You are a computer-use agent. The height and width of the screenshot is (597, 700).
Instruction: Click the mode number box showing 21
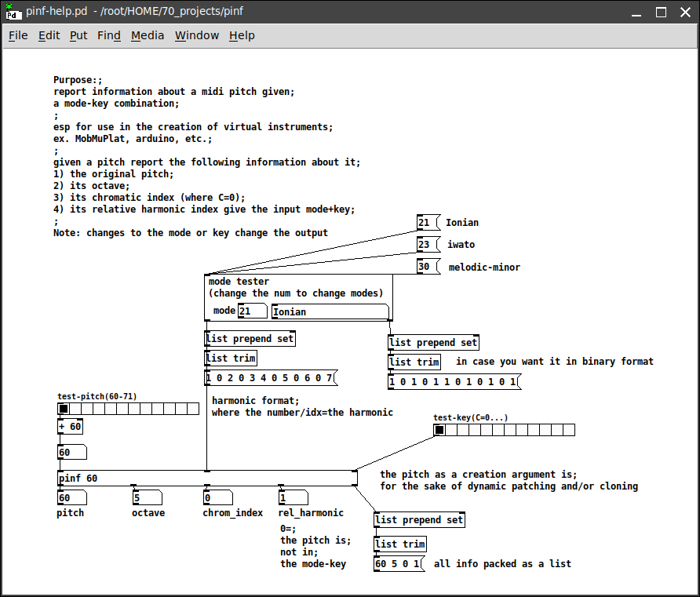point(252,311)
